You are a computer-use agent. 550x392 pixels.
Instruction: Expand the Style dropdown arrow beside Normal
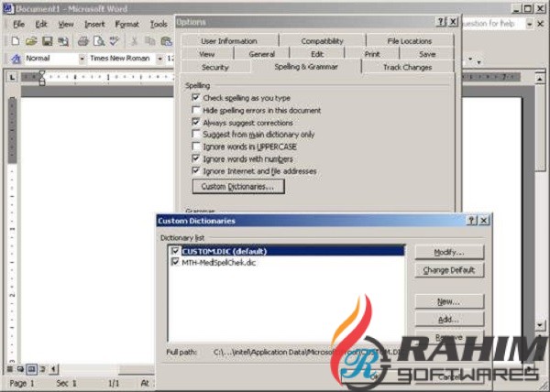pyautogui.click(x=82, y=59)
